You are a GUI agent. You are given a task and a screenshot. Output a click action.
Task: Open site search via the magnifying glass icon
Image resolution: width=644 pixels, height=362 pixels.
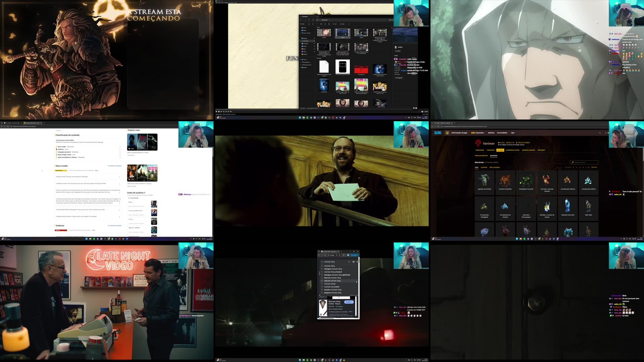point(600,133)
